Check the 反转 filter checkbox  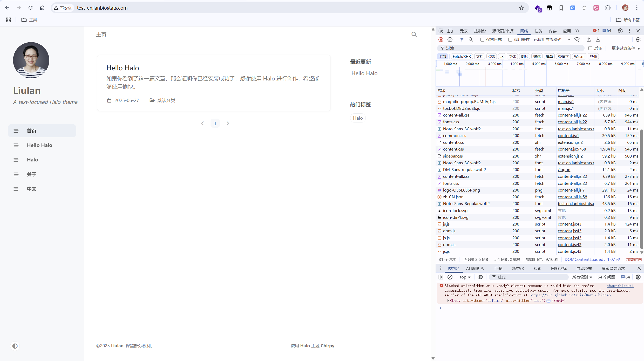[x=590, y=48]
